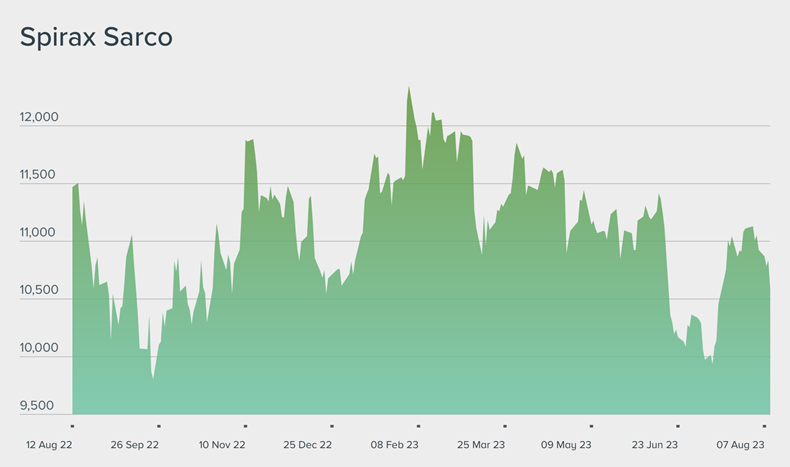Select the 09 May 23 date label
The image size is (790, 467).
click(x=567, y=444)
